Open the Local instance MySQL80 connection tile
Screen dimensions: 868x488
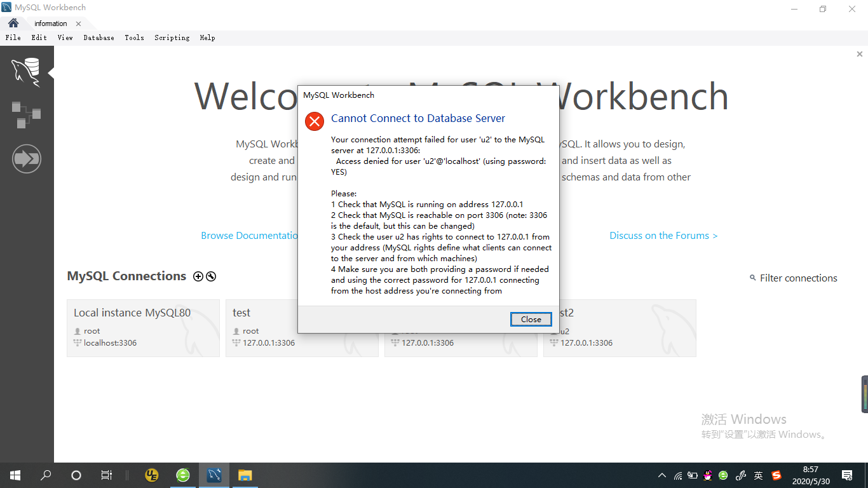pyautogui.click(x=143, y=328)
